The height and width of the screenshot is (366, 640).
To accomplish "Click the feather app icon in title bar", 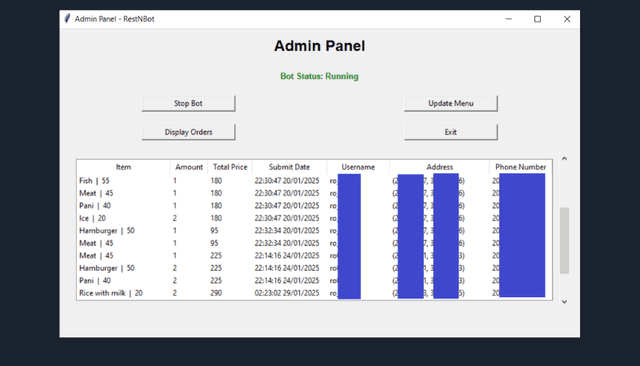I will point(67,19).
